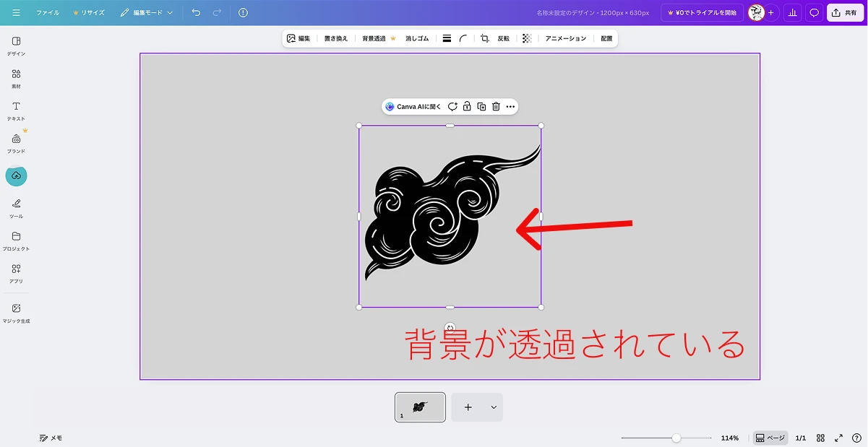868x447 pixels.
Task: Click the duplicate icon in floating toolbar
Action: (x=481, y=107)
